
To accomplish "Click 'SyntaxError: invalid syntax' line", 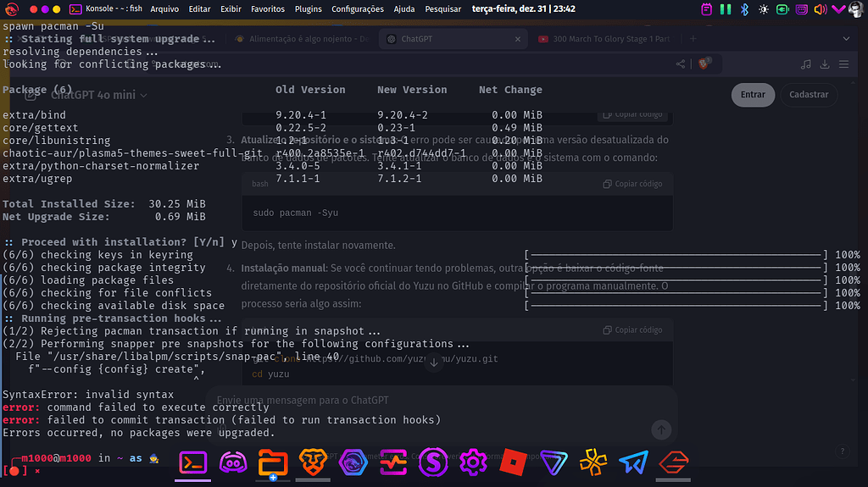I will pyautogui.click(x=88, y=395).
